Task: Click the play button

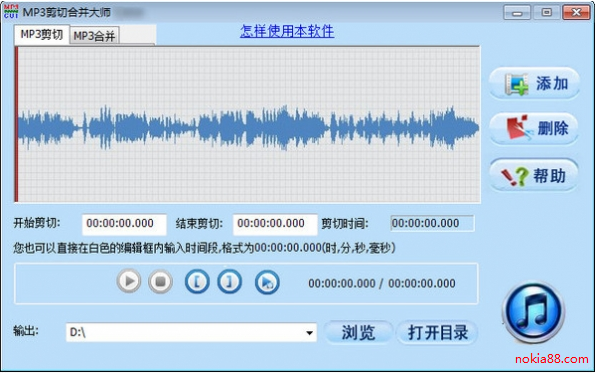Action: pyautogui.click(x=129, y=281)
